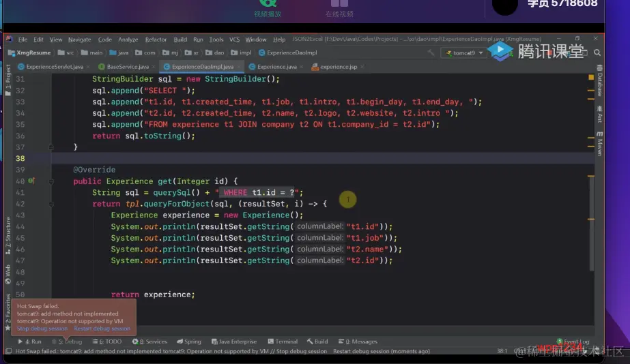Open the Terminal tool window
Image resolution: width=630 pixels, height=364 pixels.
(283, 342)
